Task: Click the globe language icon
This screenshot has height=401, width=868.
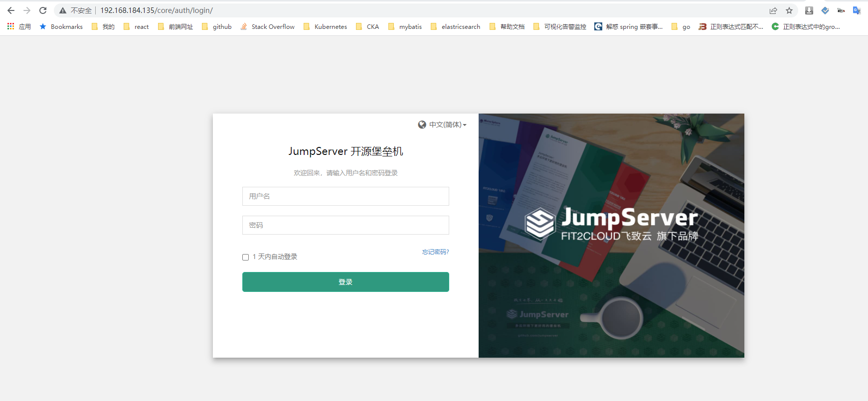Action: pos(422,125)
